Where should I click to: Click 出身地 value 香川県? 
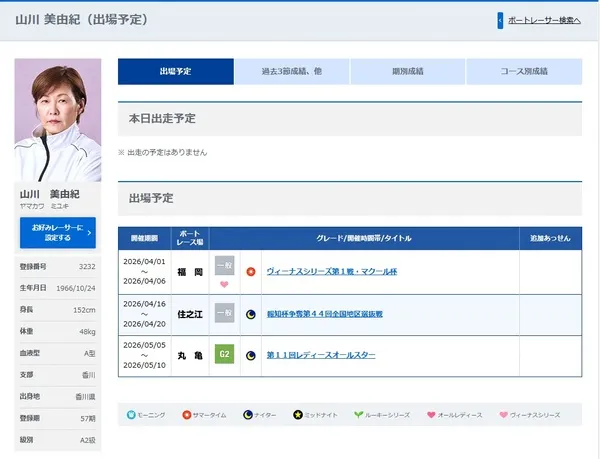[85, 397]
